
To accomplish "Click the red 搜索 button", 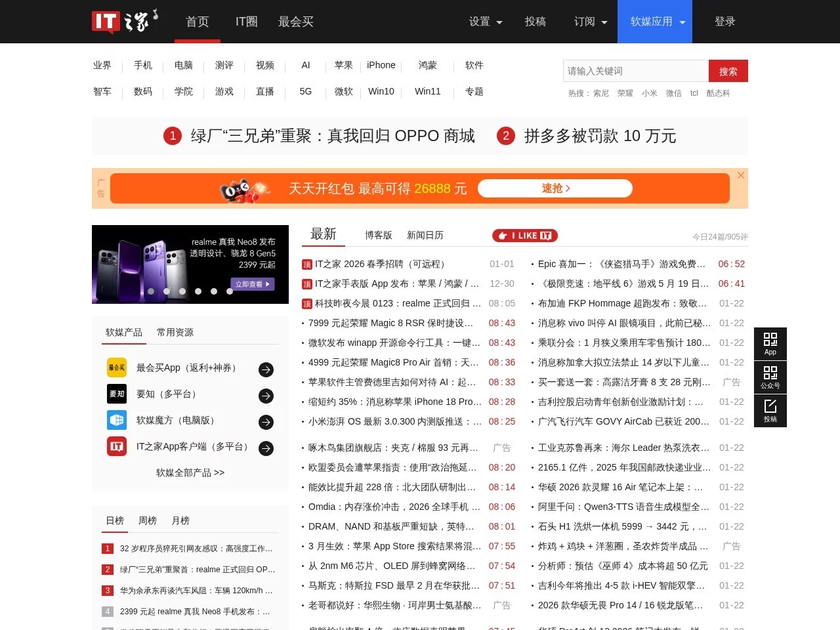I will point(728,71).
